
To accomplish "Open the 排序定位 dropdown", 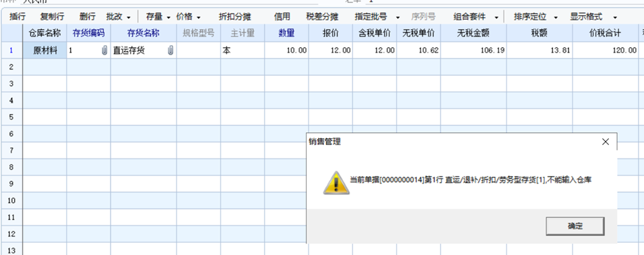I will click(x=556, y=18).
